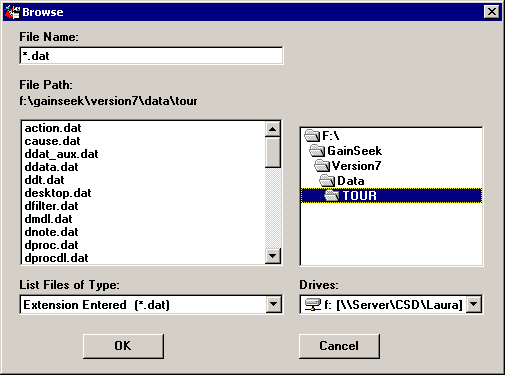Click the file list scroll down arrow
505x375 pixels.
(x=273, y=256)
